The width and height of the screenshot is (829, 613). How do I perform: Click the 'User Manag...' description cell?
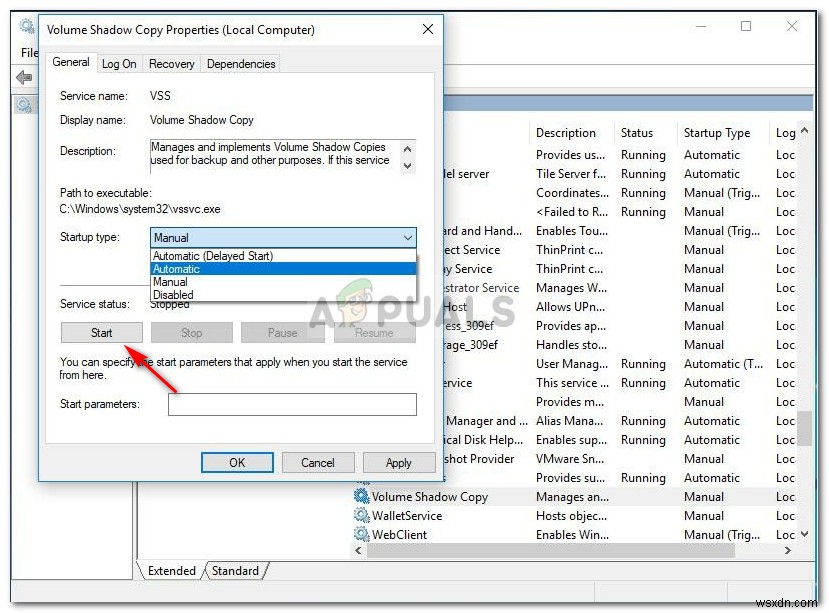572,364
